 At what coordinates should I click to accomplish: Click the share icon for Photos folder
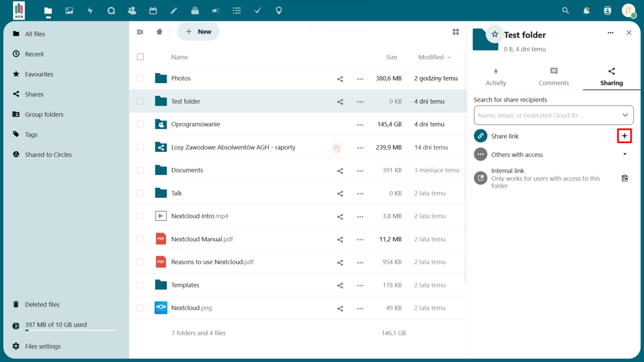pyautogui.click(x=340, y=79)
